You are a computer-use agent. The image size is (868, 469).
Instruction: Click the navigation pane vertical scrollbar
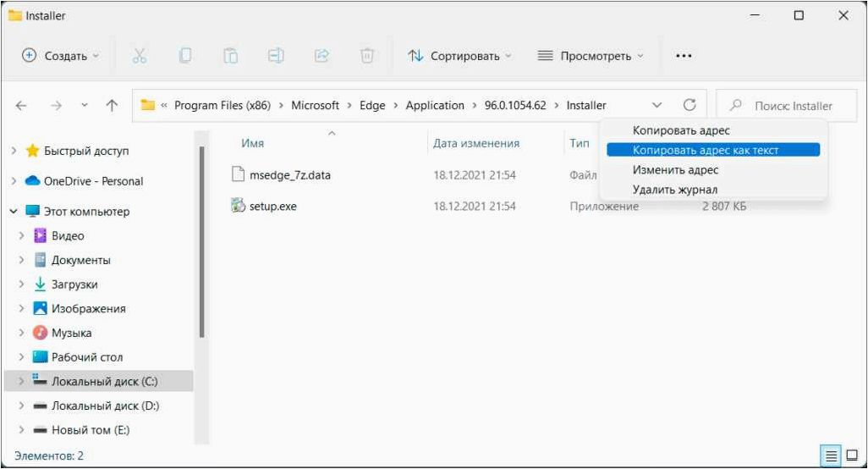[x=201, y=242]
